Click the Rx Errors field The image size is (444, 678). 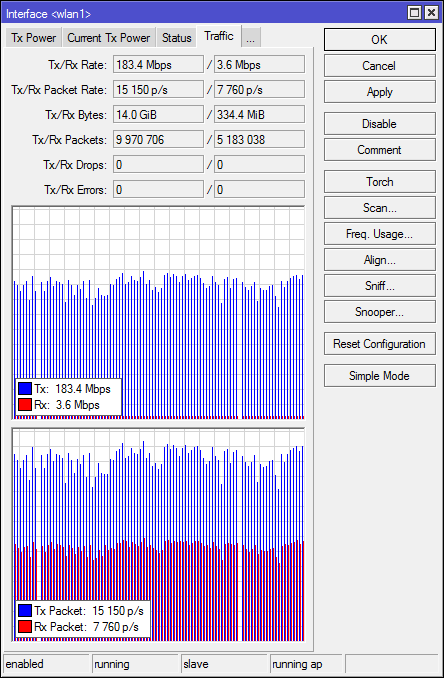[259, 190]
